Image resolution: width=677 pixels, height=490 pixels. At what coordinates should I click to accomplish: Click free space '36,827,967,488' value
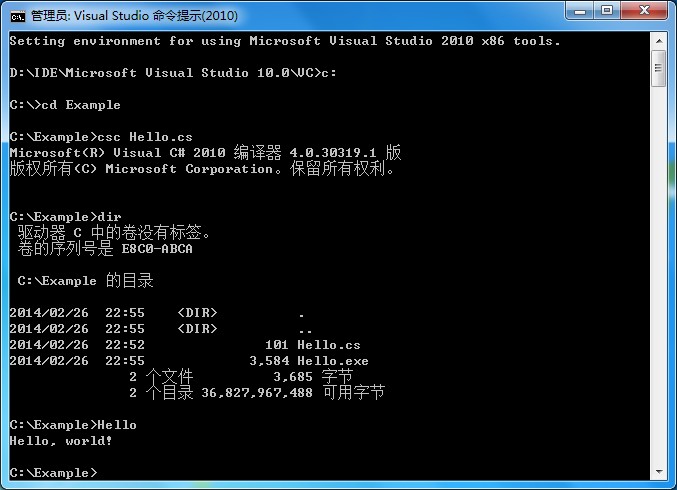click(257, 393)
